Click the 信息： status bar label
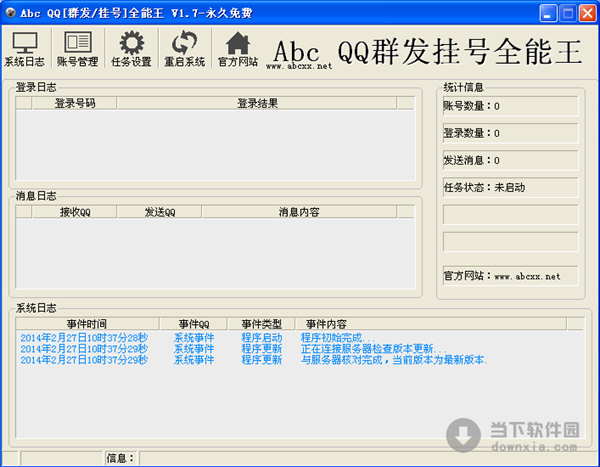The height and width of the screenshot is (467, 600). tap(121, 458)
